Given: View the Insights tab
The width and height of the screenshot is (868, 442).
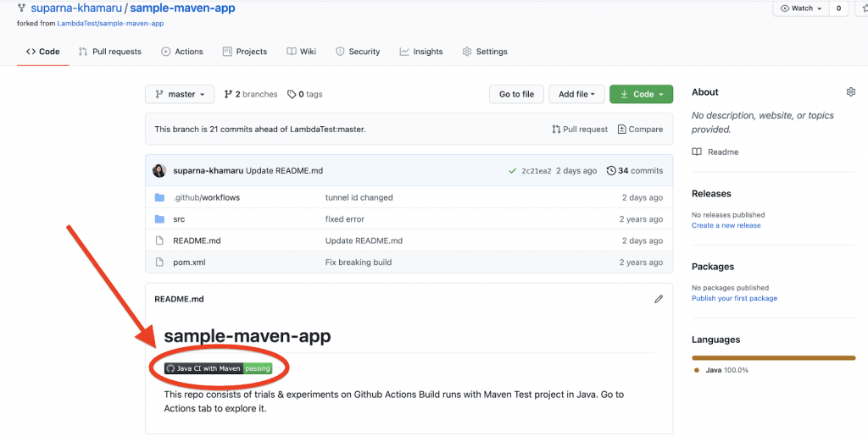Looking at the screenshot, I should 421,52.
